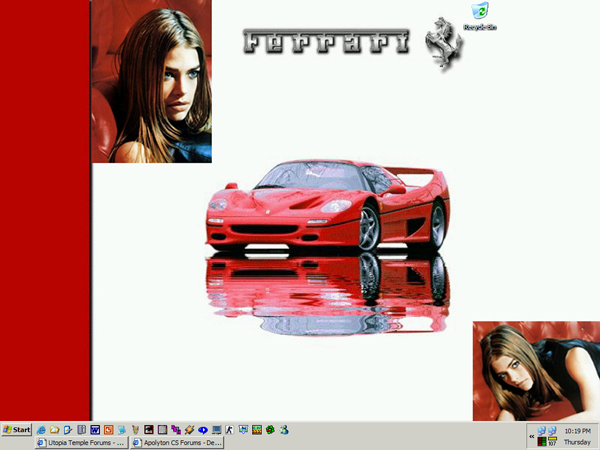The height and width of the screenshot is (450, 600).
Task: Launch Microsoft Word from Quick Launch
Action: pos(95,430)
